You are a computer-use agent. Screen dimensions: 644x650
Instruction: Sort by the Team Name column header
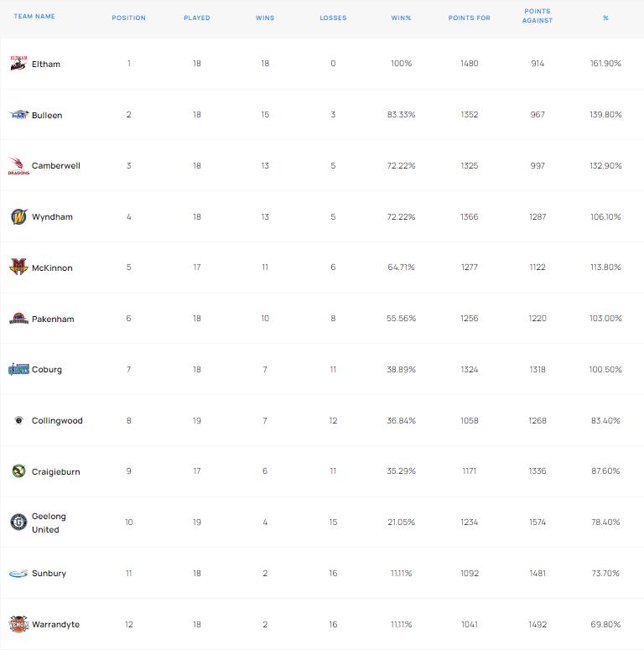34,17
